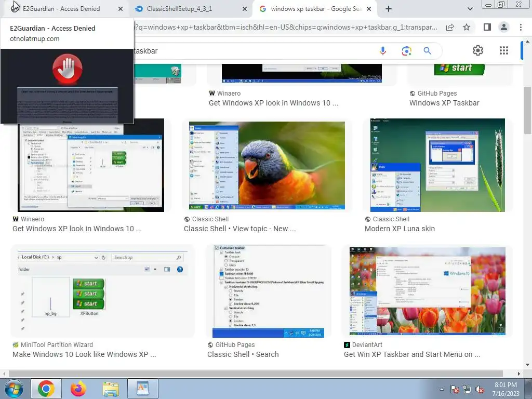Screen dimensions: 532x399
Task: Open the 'Windows XP Taskbar' link
Action: (x=444, y=103)
